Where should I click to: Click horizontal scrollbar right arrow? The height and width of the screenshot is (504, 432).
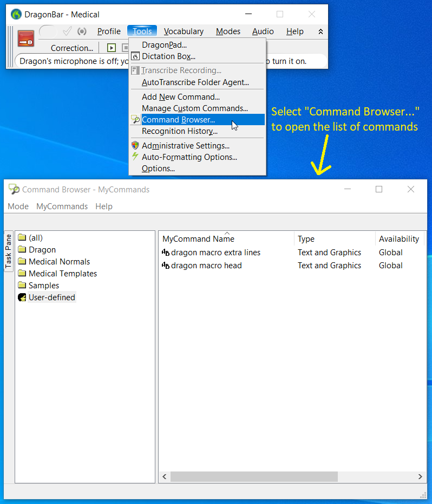click(x=420, y=477)
